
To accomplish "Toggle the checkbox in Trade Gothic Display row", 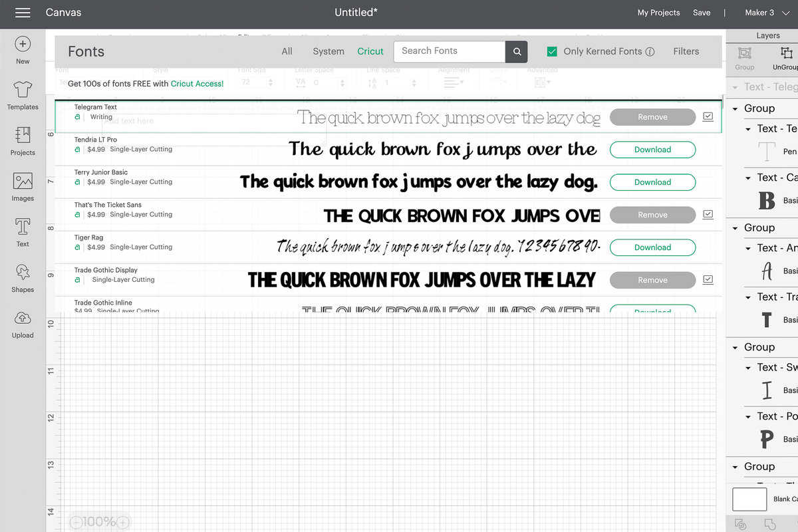I will point(708,279).
